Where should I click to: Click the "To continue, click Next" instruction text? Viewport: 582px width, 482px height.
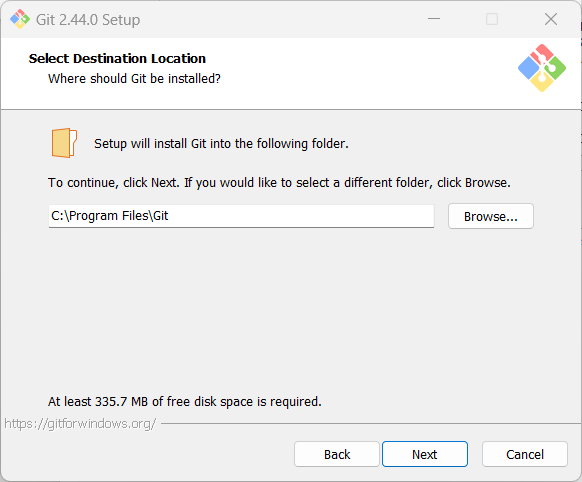(279, 183)
